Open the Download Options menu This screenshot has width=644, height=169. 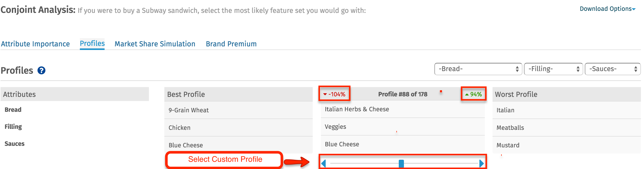[x=608, y=9]
